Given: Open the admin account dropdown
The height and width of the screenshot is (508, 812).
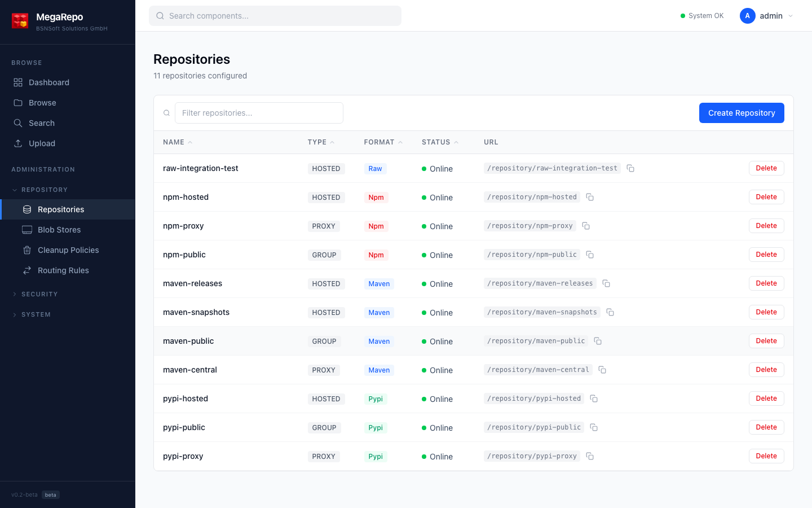Looking at the screenshot, I should (767, 16).
